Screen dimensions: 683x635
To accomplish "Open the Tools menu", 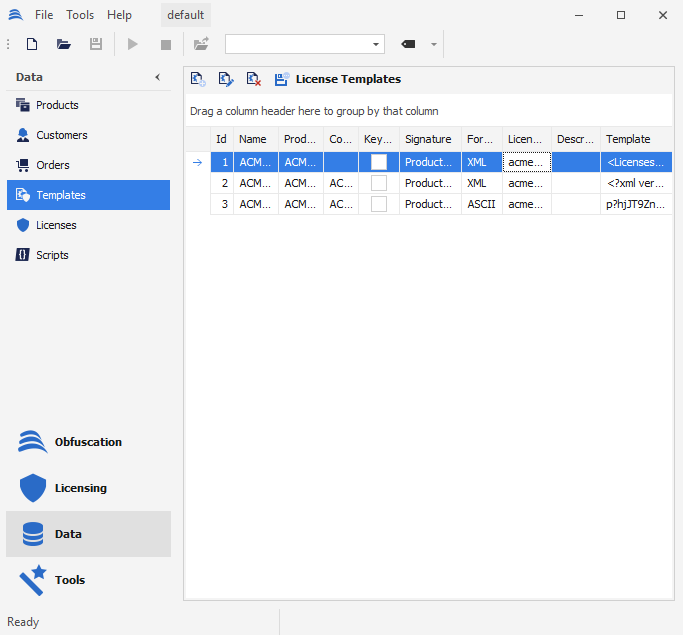I will (80, 15).
